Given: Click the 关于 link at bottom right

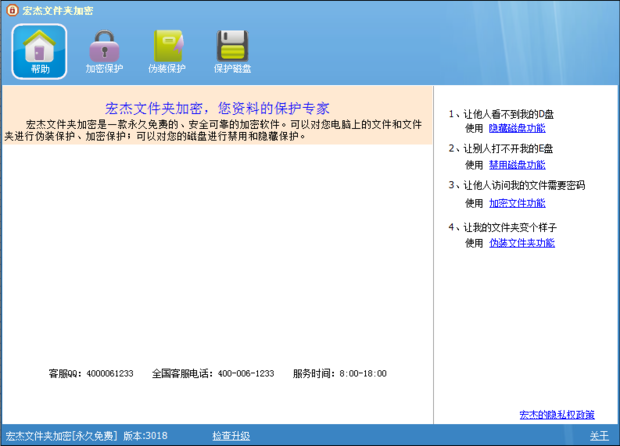Looking at the screenshot, I should pyautogui.click(x=599, y=436).
